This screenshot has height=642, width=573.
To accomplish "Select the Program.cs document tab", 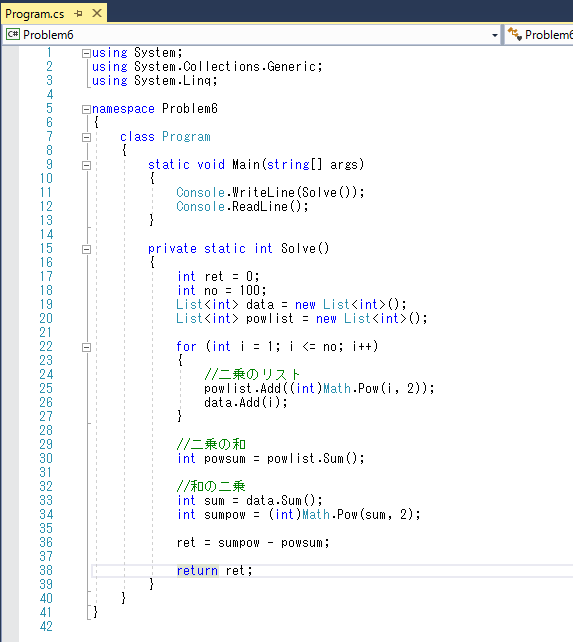I will coord(35,14).
